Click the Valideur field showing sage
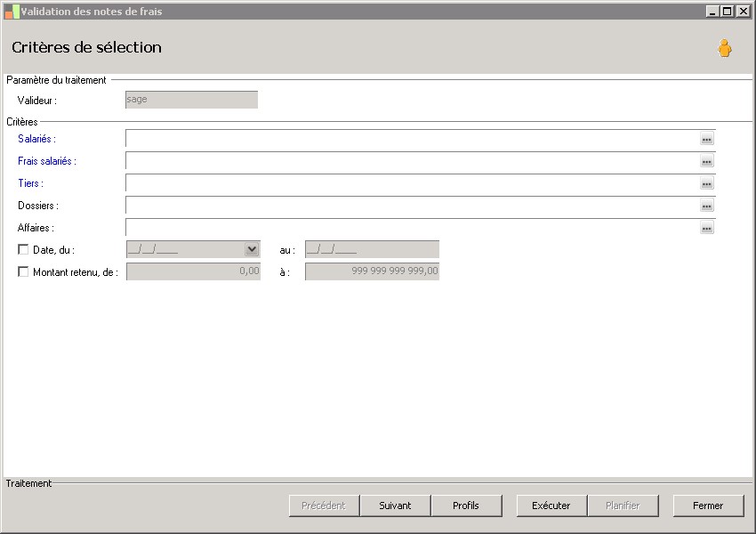 [191, 100]
